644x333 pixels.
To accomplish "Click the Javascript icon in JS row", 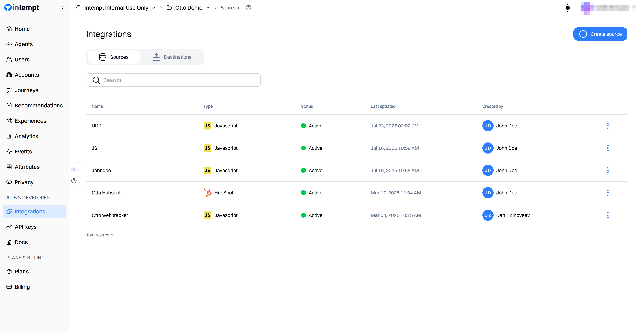I will [207, 148].
